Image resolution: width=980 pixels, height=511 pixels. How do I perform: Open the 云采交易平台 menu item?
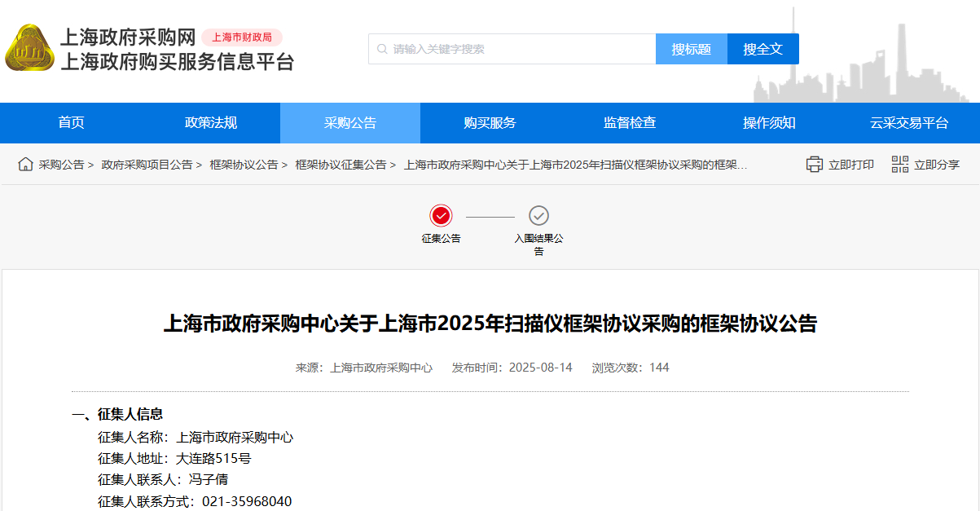(911, 122)
